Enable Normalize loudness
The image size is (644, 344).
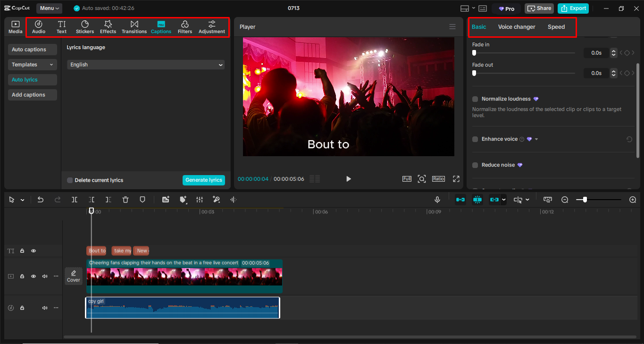coord(475,99)
